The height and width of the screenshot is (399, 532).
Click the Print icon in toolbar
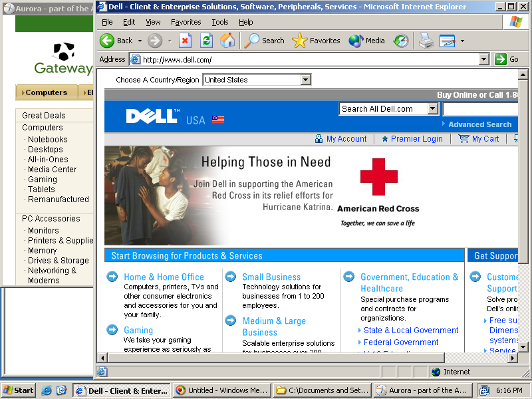pos(426,41)
